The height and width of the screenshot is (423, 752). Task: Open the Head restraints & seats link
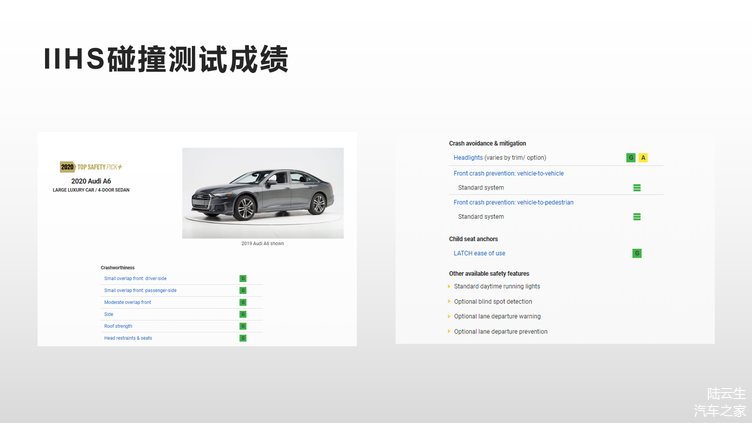click(x=128, y=338)
